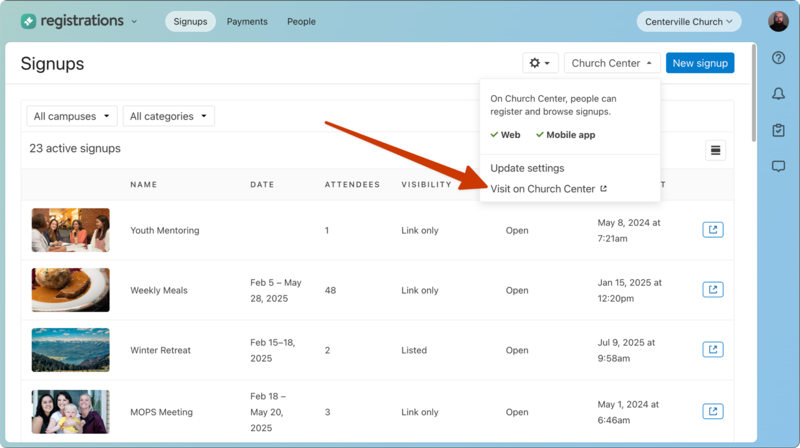Select Visit on Church Center link
This screenshot has height=448, width=800.
pyautogui.click(x=548, y=189)
